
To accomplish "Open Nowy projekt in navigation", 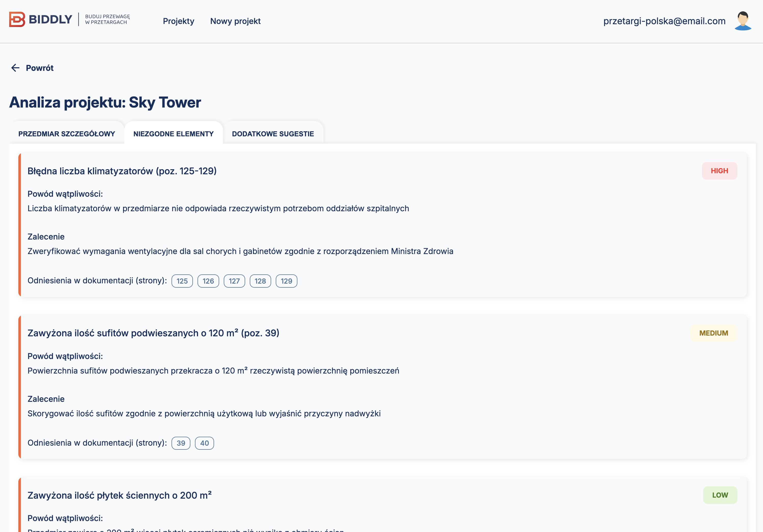I will [235, 21].
